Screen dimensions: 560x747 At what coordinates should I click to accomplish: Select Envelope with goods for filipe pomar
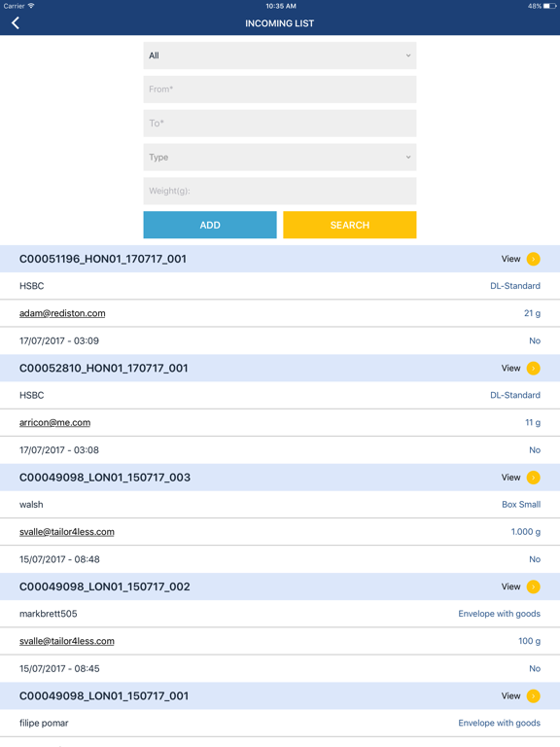pyautogui.click(x=499, y=724)
